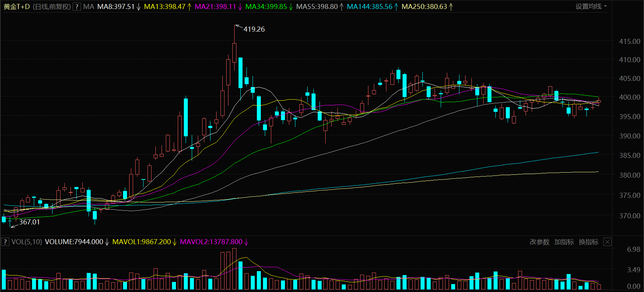Click the MAVOL1:9867.200 readout
The width and height of the screenshot is (644, 292).
(142, 242)
